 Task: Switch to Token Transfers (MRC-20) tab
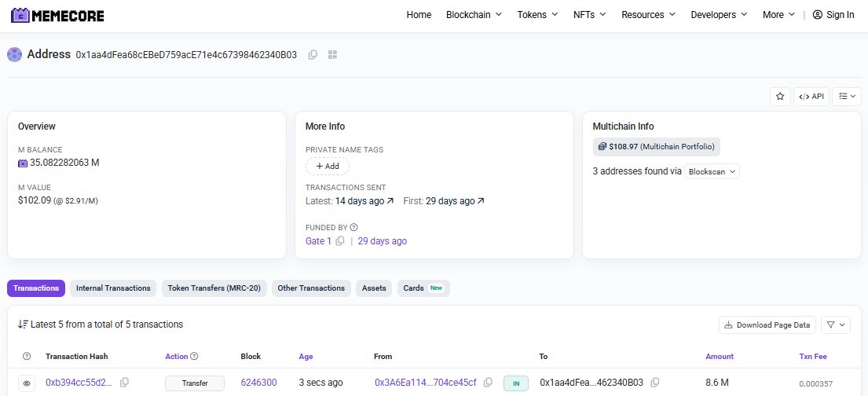214,288
